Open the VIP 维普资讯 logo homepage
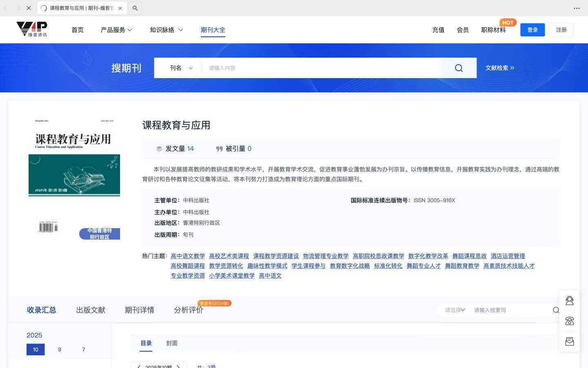 pyautogui.click(x=32, y=29)
